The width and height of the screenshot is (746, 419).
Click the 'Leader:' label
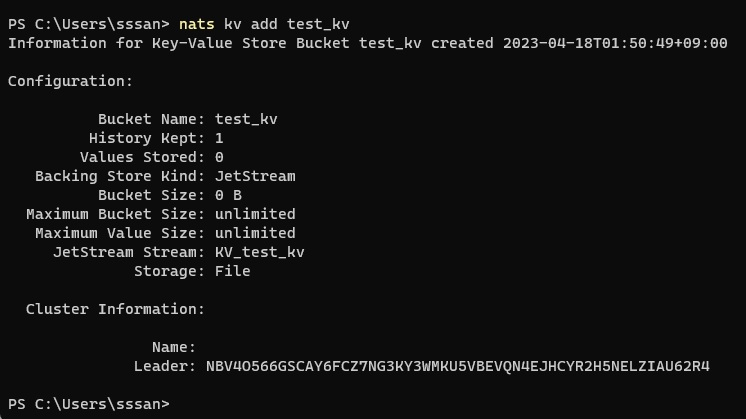click(x=165, y=366)
